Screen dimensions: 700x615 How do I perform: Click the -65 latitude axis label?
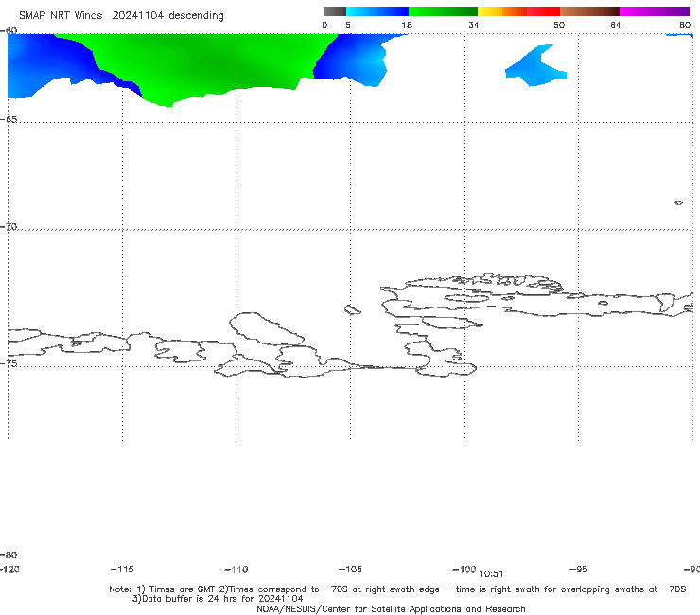[x=9, y=120]
